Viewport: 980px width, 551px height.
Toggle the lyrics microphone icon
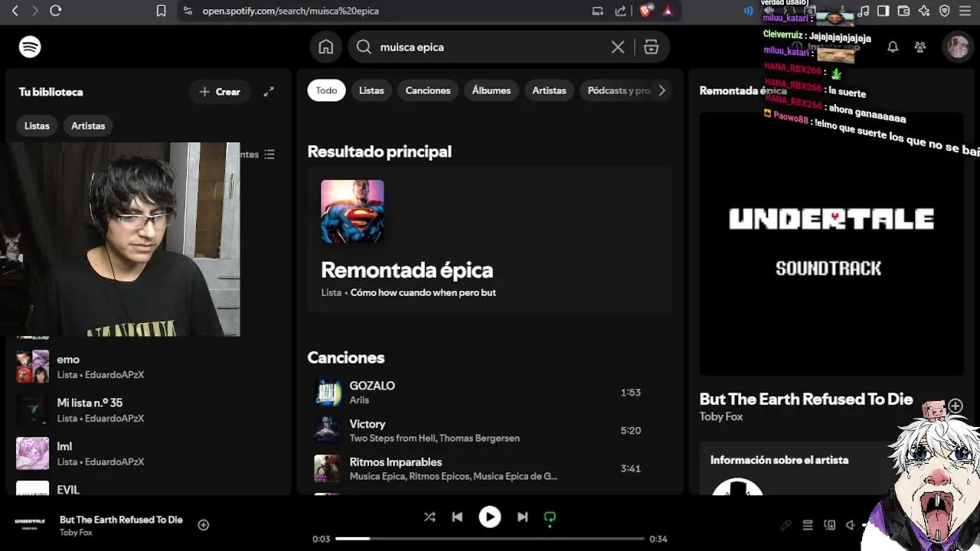coord(786,525)
